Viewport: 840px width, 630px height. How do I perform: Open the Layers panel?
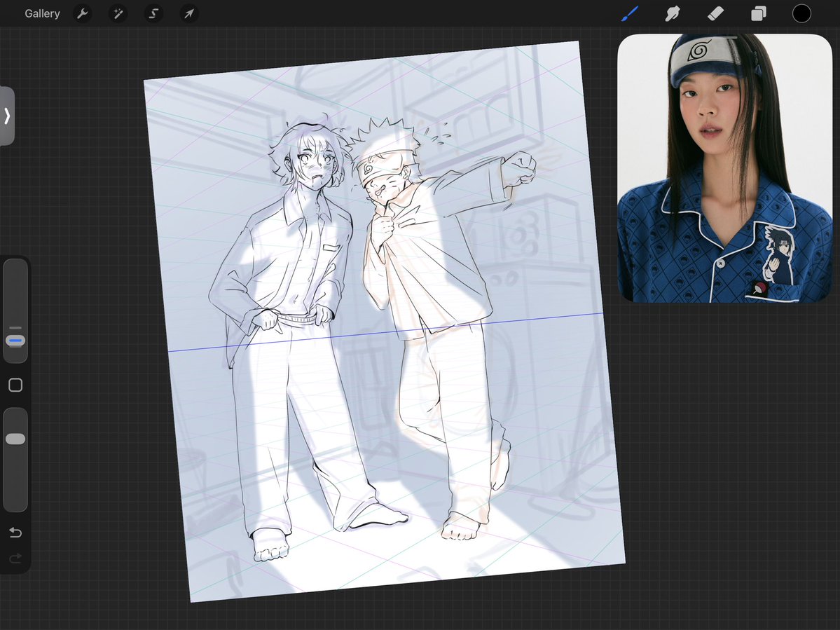[x=759, y=13]
